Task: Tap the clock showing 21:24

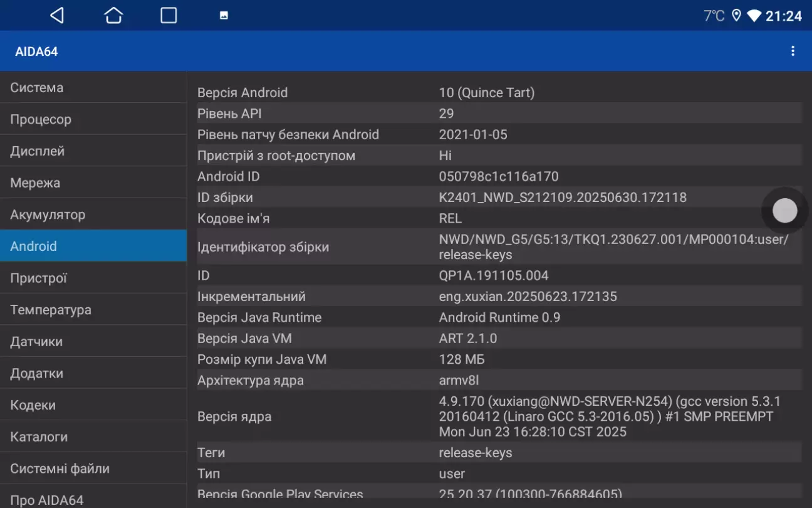Action: click(x=783, y=16)
